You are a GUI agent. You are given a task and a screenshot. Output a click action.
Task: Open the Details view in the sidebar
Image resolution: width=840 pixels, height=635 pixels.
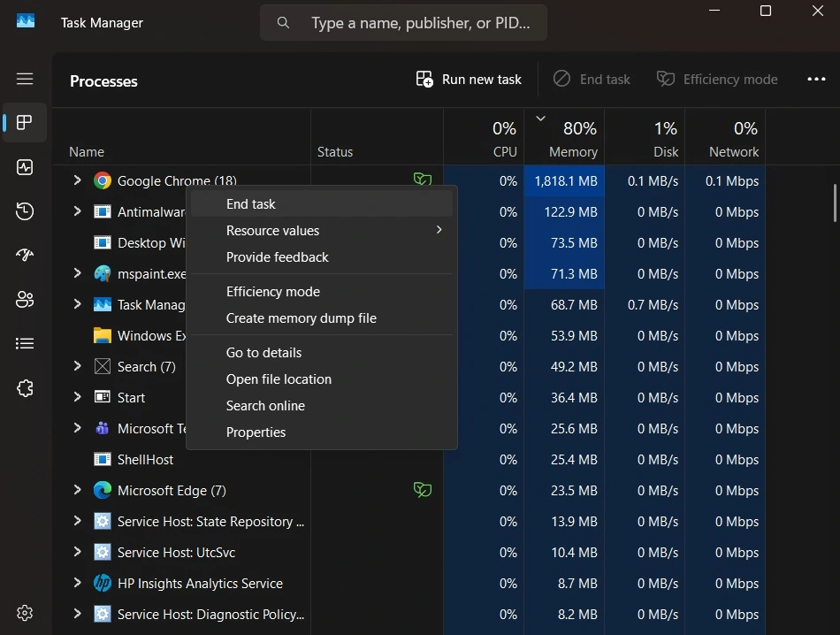[x=25, y=343]
